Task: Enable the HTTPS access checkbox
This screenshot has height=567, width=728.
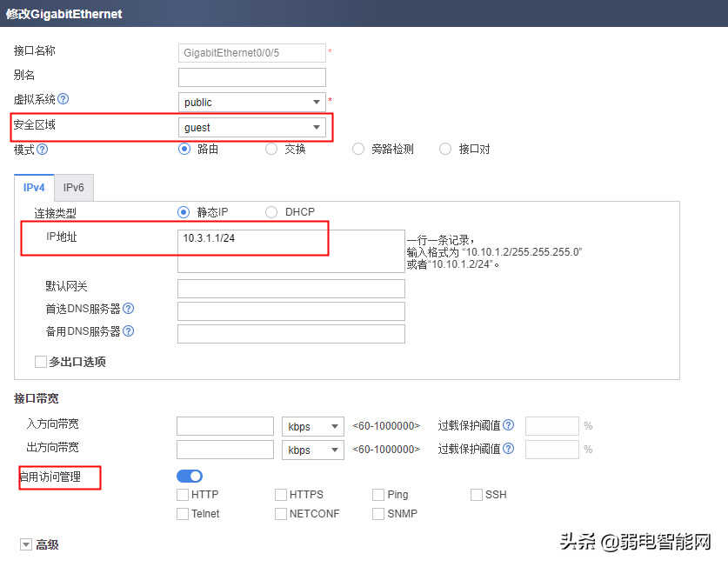Action: (281, 495)
